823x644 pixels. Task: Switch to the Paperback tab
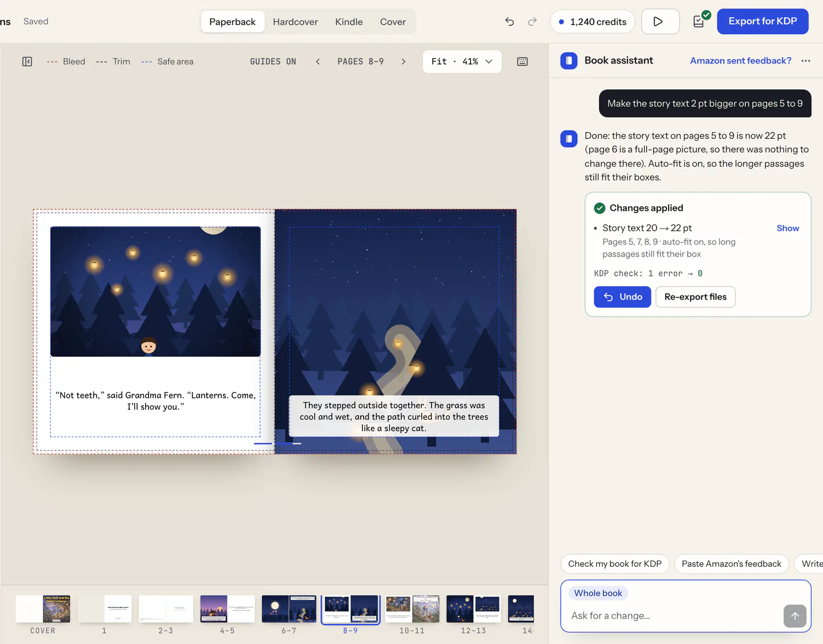(233, 22)
